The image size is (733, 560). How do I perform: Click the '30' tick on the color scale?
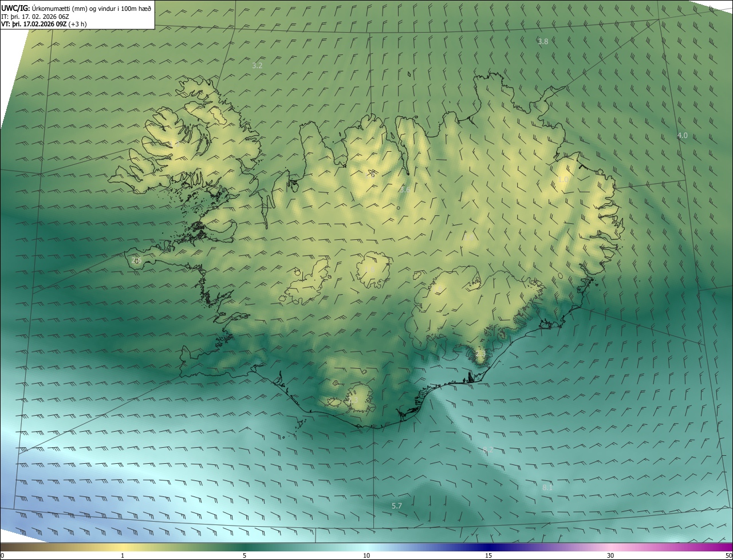pyautogui.click(x=610, y=556)
